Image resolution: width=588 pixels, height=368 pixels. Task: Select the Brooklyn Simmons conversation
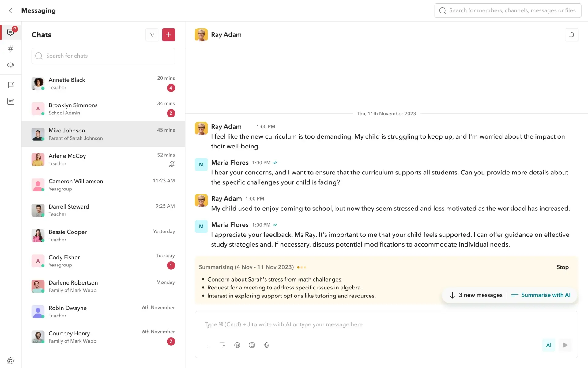[103, 109]
